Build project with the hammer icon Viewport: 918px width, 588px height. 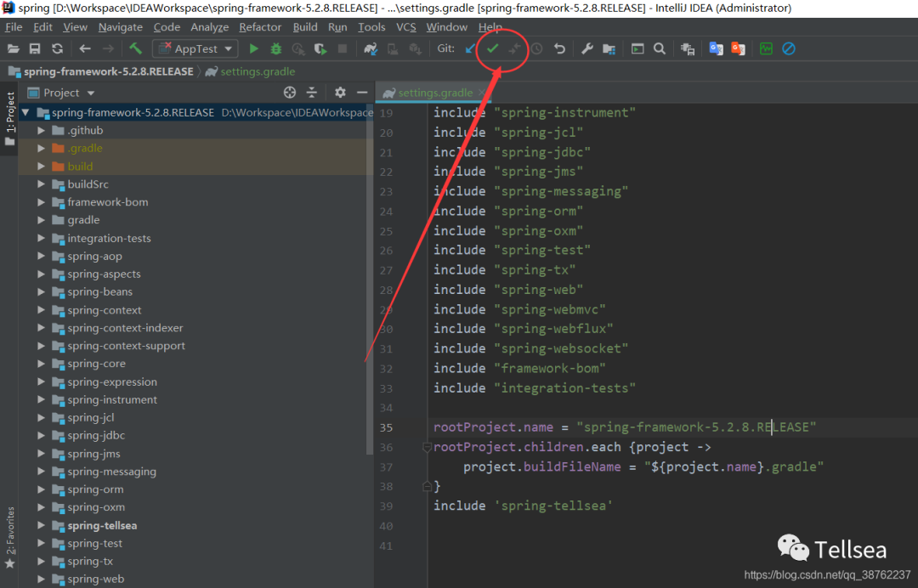pyautogui.click(x=135, y=49)
